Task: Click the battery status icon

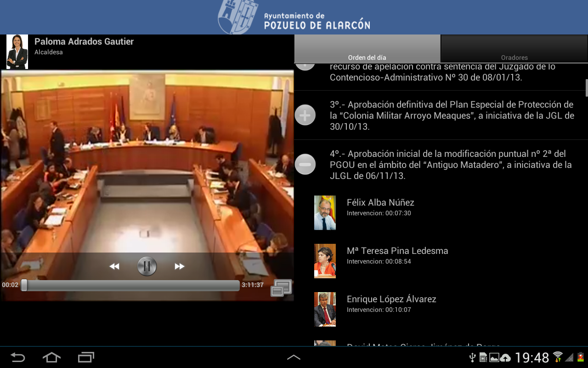Action: click(581, 357)
